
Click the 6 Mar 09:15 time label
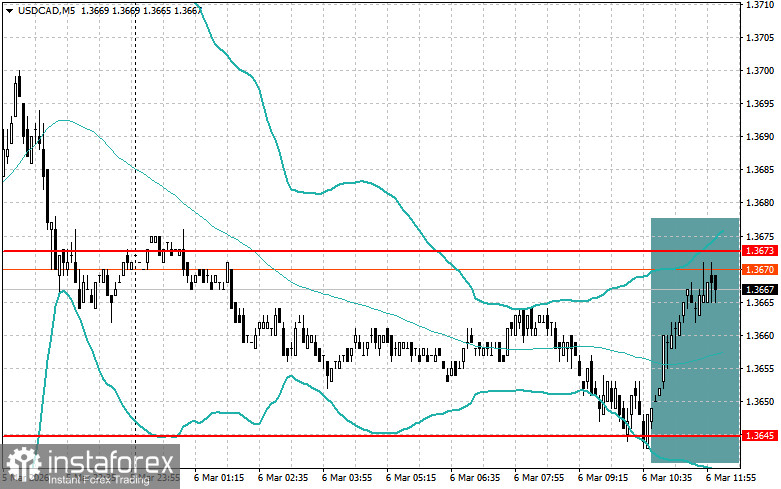tap(603, 478)
